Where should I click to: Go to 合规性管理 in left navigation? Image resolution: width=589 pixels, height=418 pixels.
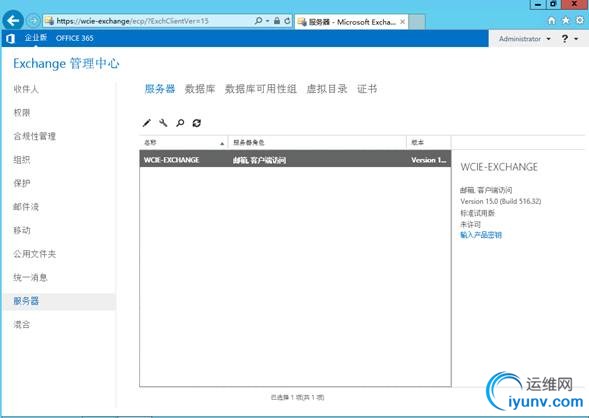pyautogui.click(x=35, y=136)
